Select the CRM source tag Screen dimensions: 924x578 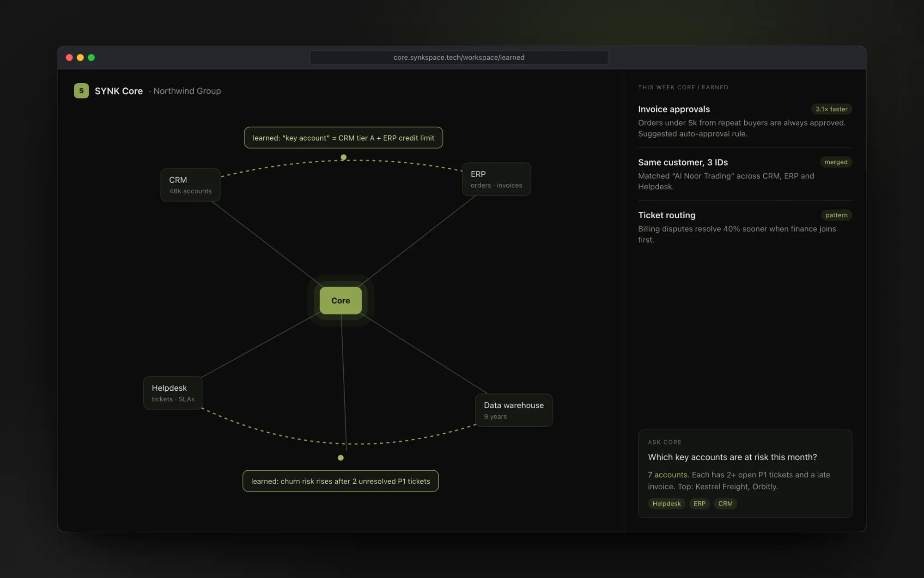point(725,504)
